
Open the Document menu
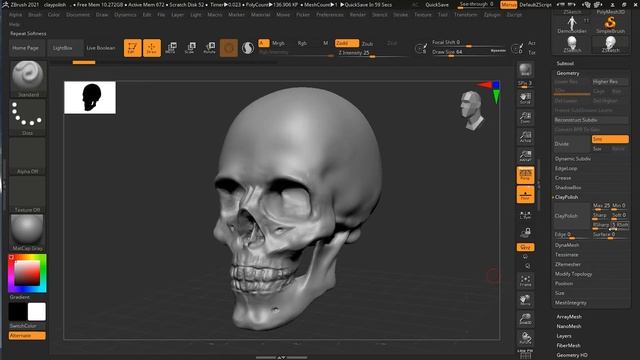[x=78, y=15]
